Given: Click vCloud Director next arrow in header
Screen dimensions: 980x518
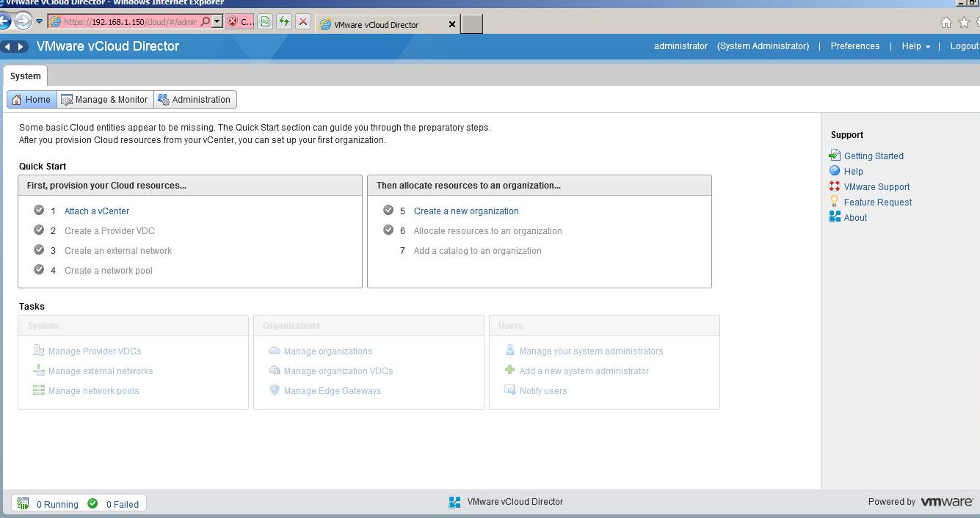Looking at the screenshot, I should [21, 46].
